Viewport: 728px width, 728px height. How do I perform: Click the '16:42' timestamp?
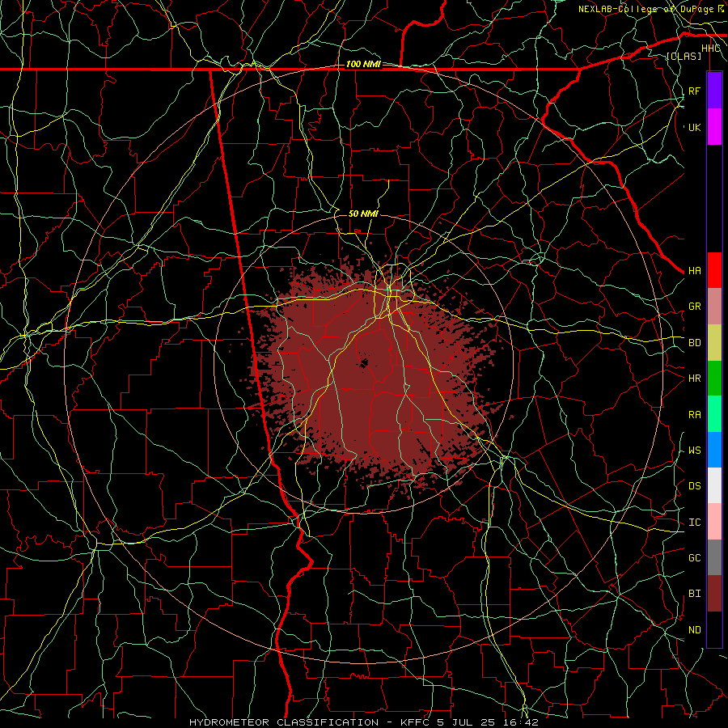point(522,722)
